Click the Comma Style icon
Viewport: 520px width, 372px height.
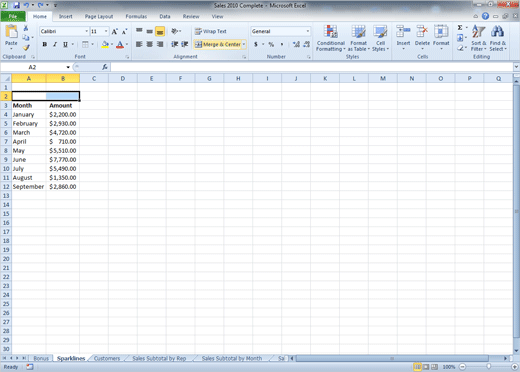[282, 44]
